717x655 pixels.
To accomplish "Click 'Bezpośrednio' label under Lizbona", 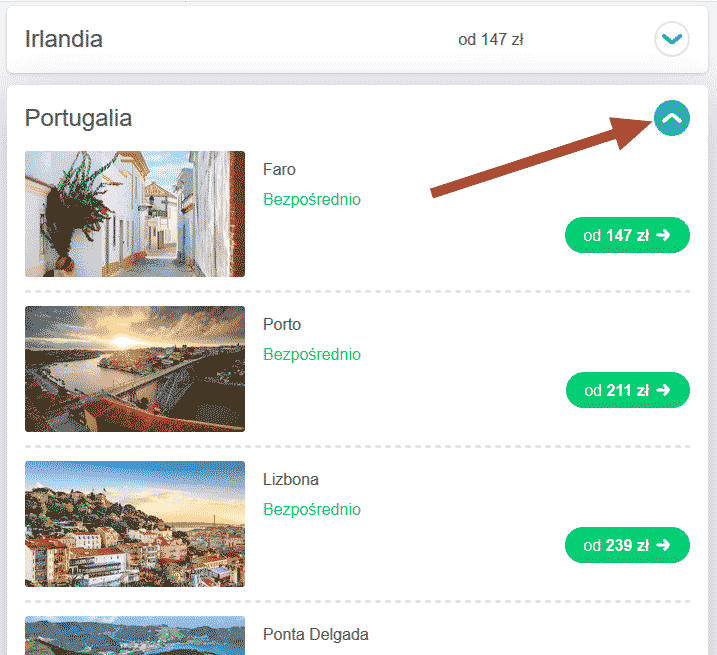I will (x=311, y=509).
